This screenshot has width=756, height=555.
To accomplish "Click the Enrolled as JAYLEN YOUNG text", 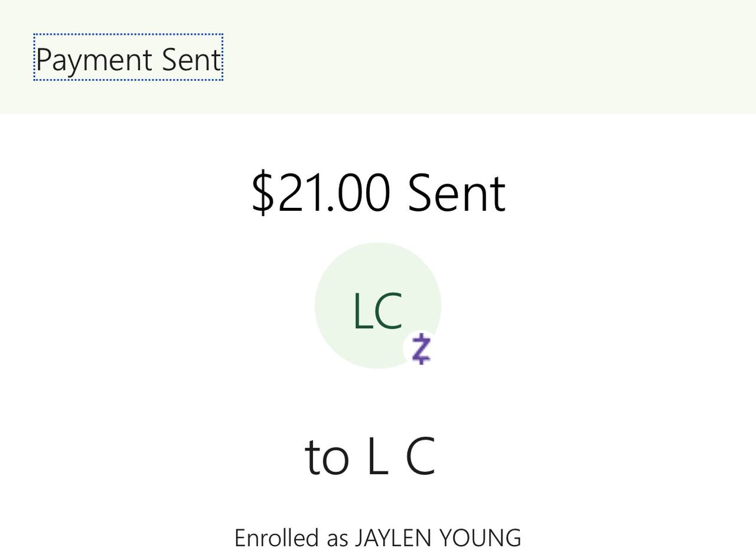I will [378, 538].
